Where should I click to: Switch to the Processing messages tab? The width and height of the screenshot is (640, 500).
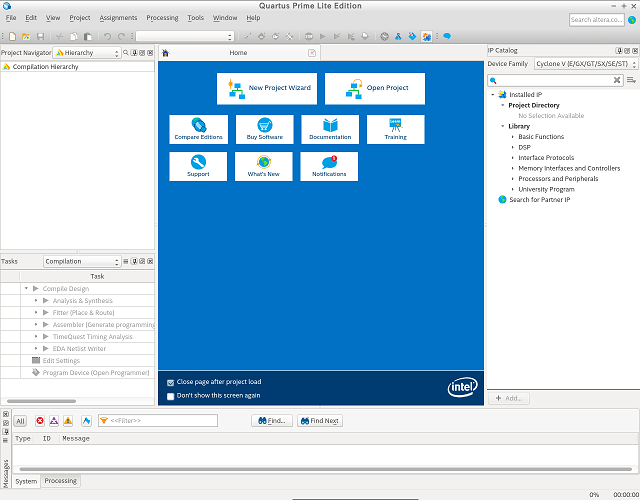tap(60, 481)
